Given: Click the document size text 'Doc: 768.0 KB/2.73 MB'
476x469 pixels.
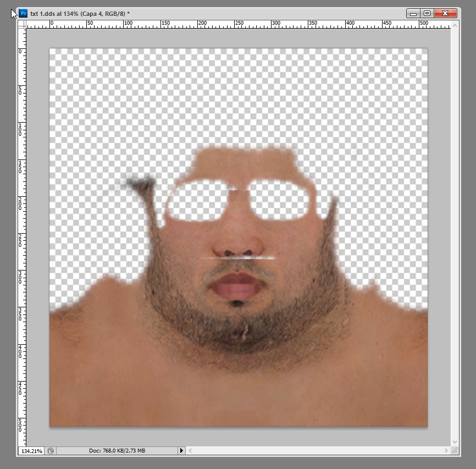Looking at the screenshot, I should click(x=117, y=451).
